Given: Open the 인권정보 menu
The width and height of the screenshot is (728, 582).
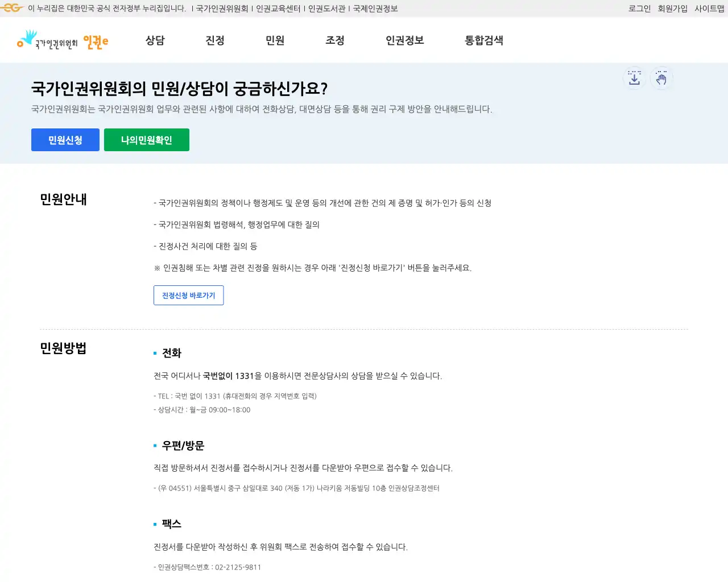Looking at the screenshot, I should coord(404,40).
